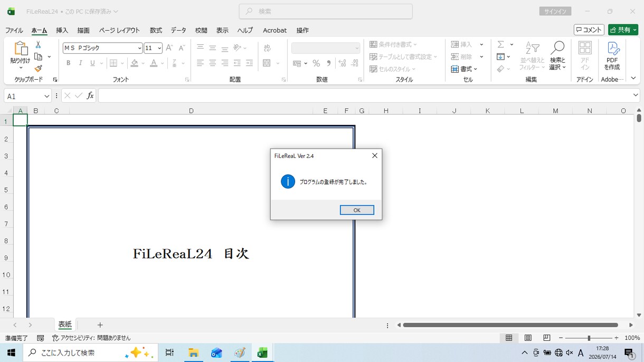Screen dimensions: 644x362
Task: Open File Explorer from the taskbar
Action: point(193,353)
